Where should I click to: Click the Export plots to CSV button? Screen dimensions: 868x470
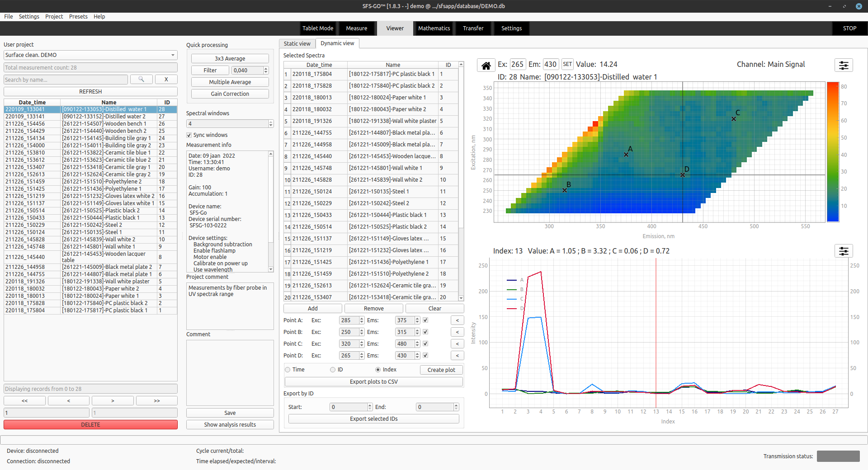coord(373,382)
